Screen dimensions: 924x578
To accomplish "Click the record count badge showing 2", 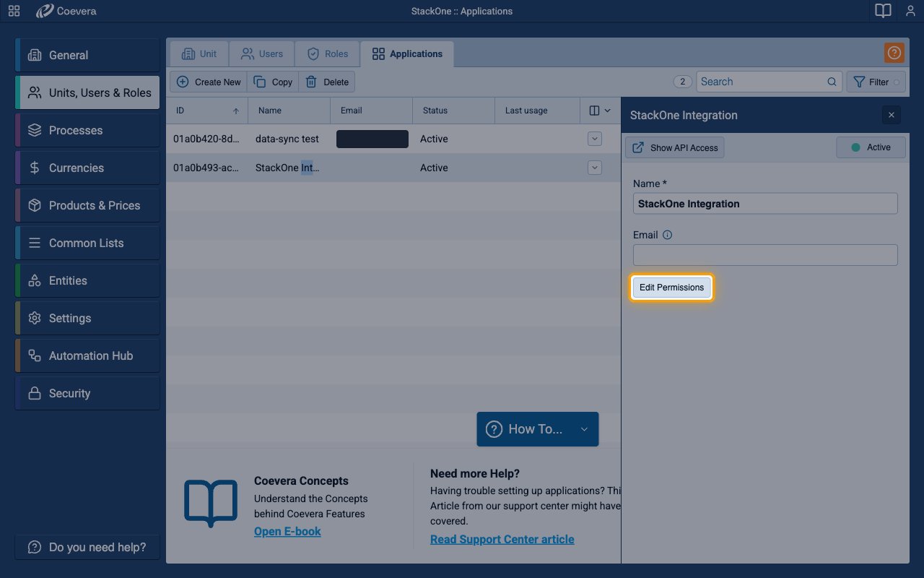I will click(x=683, y=82).
